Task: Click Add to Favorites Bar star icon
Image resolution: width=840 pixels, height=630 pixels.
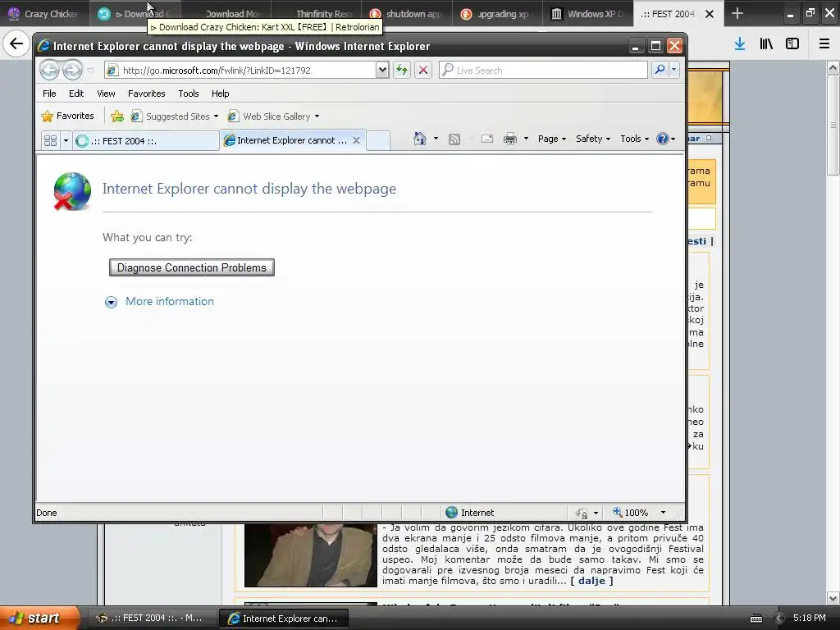Action: tap(116, 116)
